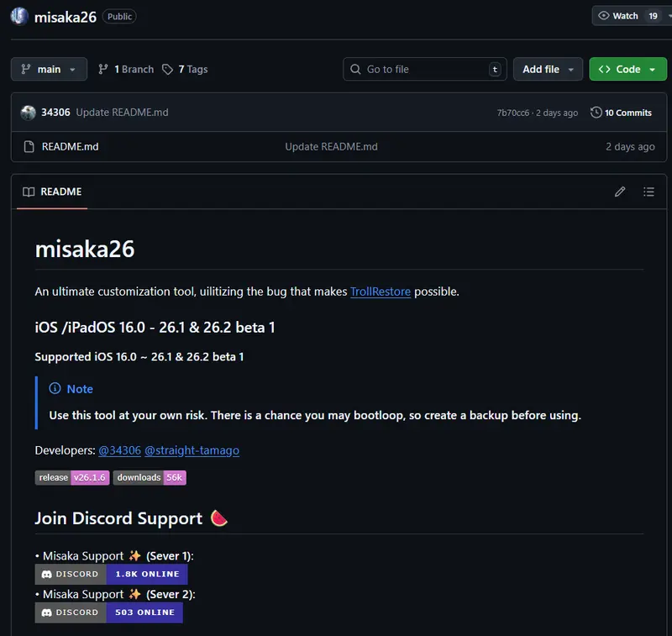Image resolution: width=672 pixels, height=636 pixels.
Task: Expand the Add file dropdown
Action: click(548, 69)
